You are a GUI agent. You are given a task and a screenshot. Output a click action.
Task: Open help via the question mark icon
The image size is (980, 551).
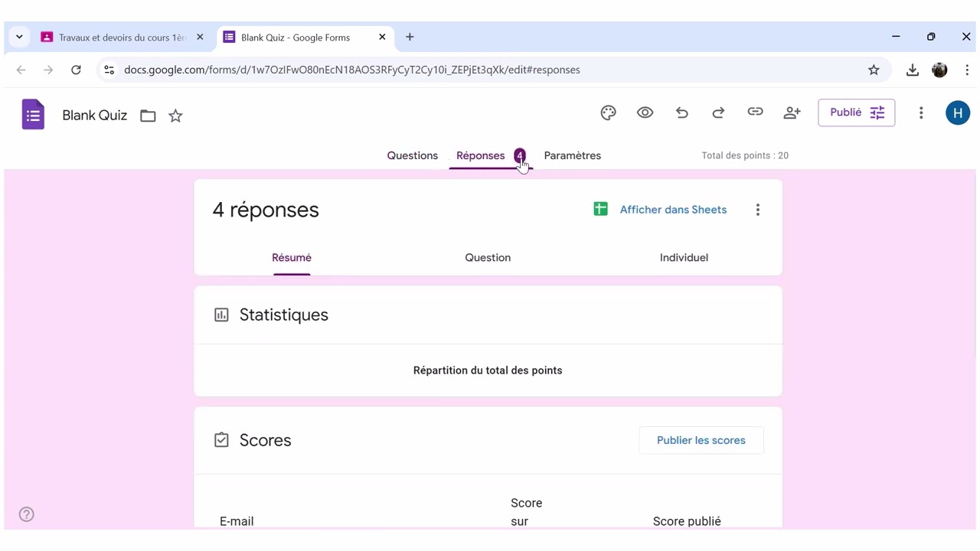pos(27,514)
